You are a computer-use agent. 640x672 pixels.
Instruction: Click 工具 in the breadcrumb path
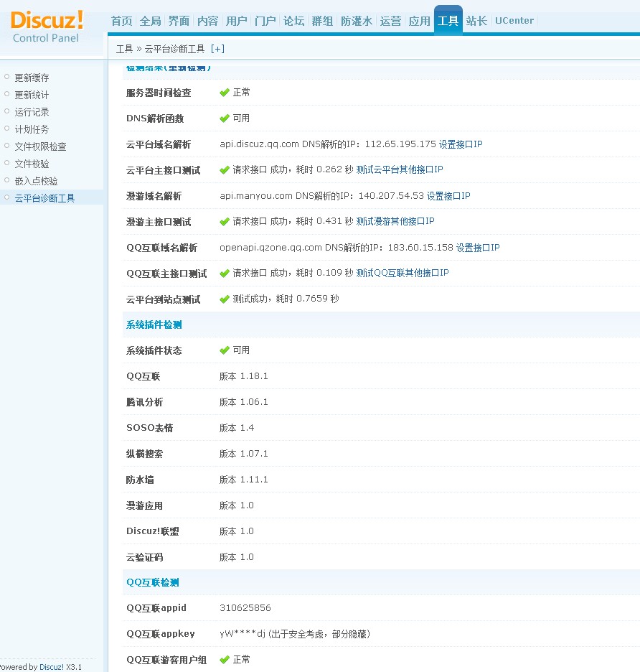(x=125, y=49)
